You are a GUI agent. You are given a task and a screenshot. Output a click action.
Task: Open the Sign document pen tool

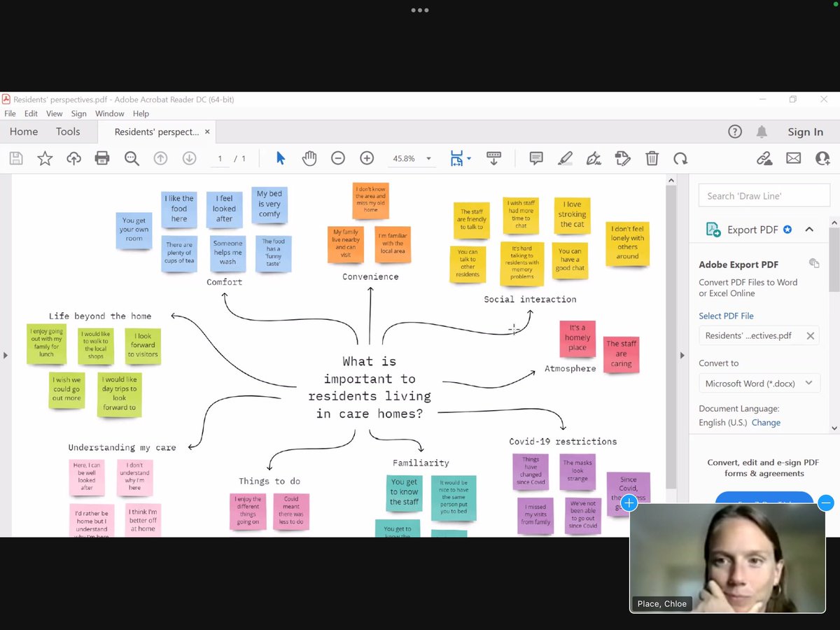click(594, 159)
